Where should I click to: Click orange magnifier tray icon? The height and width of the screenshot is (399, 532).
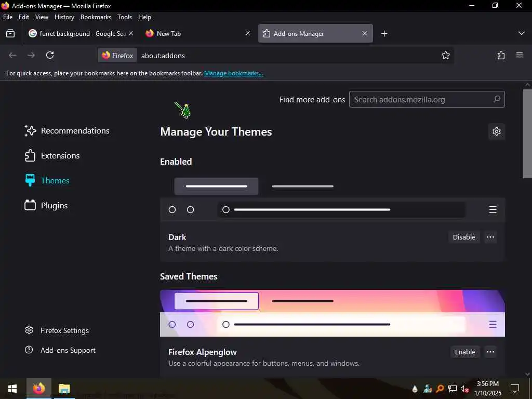[x=440, y=389]
